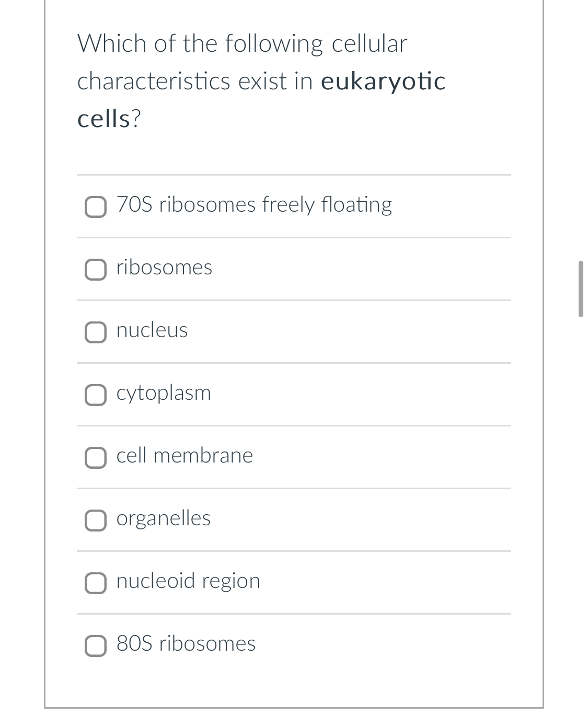The image size is (588, 716).
Task: Click the "cytoplasm" answer label
Action: [x=164, y=394]
